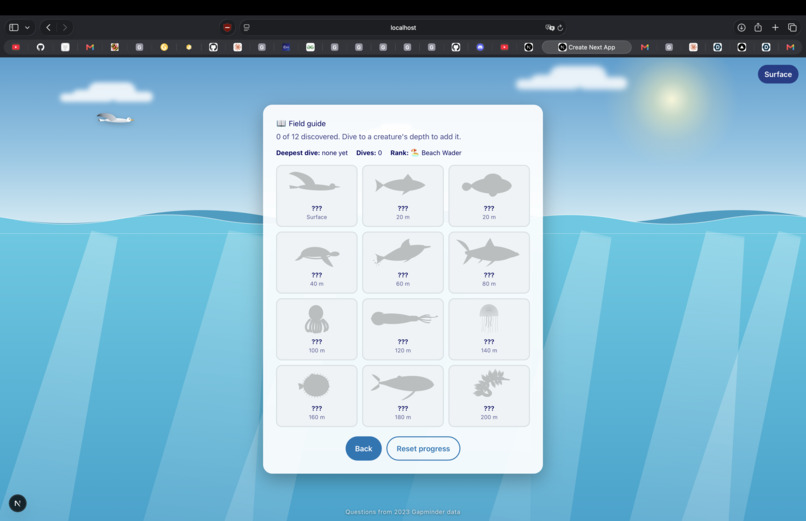806x521 pixels.
Task: Select the seahorse 200 m card
Action: tap(489, 396)
